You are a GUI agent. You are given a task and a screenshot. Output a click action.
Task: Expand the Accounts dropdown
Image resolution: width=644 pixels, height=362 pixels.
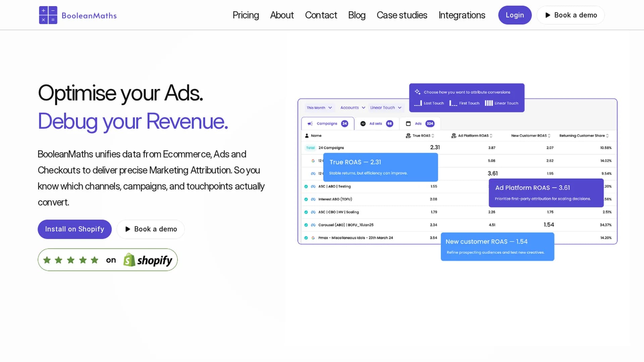tap(353, 108)
